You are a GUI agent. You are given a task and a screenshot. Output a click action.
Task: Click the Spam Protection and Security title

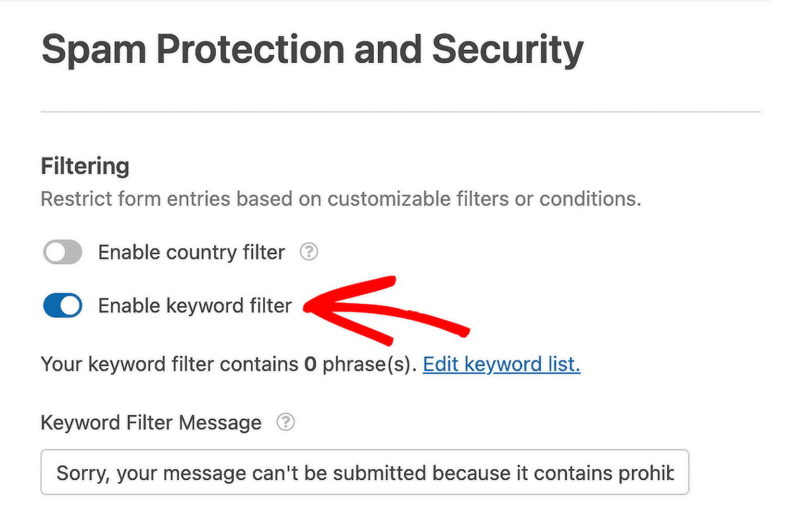pyautogui.click(x=313, y=48)
